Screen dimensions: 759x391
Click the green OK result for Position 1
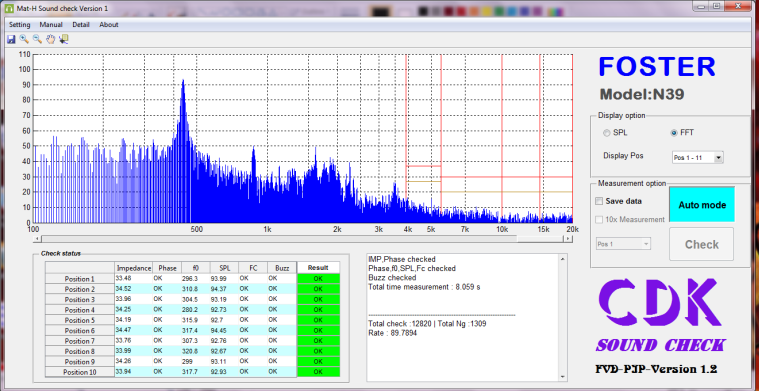pyautogui.click(x=318, y=279)
